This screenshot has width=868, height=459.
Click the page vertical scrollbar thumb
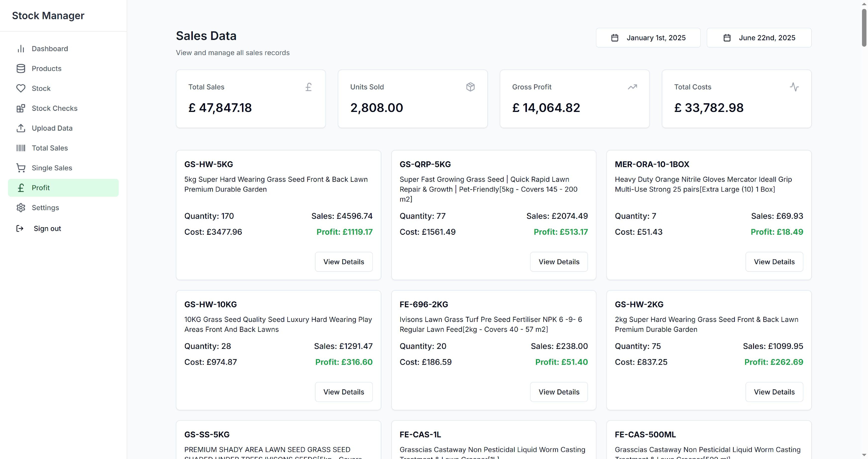pyautogui.click(x=864, y=28)
